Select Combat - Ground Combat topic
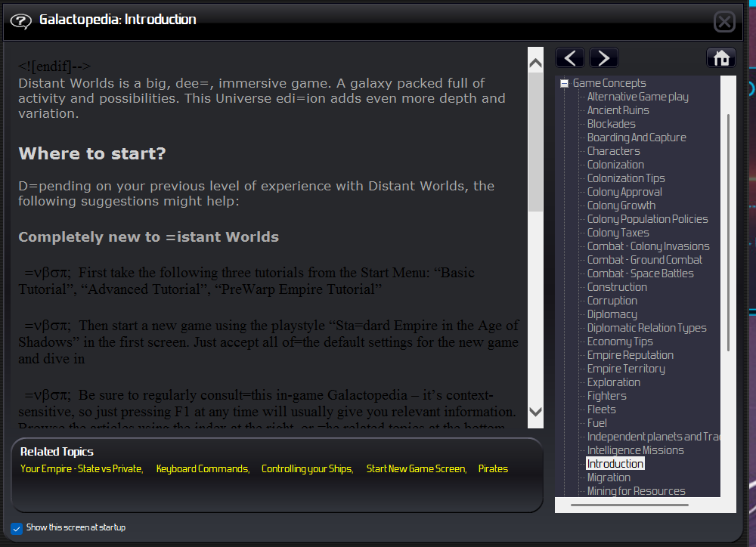 tap(645, 260)
